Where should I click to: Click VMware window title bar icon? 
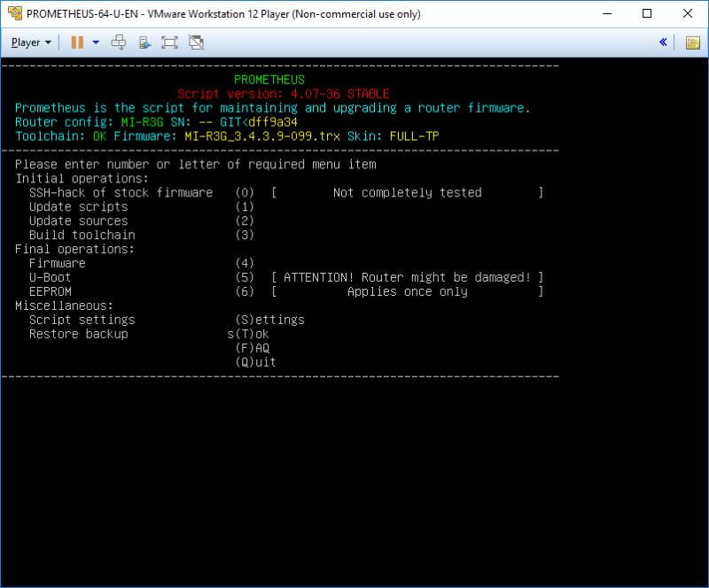[15, 13]
